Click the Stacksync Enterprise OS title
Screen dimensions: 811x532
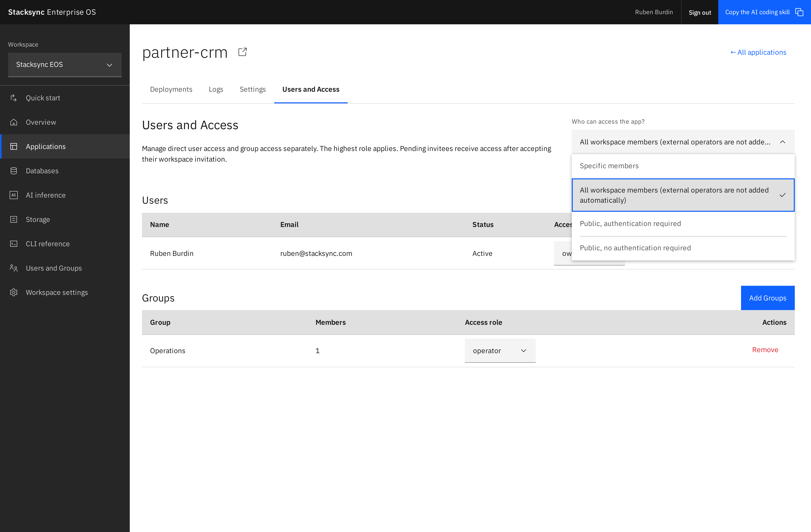coord(52,12)
